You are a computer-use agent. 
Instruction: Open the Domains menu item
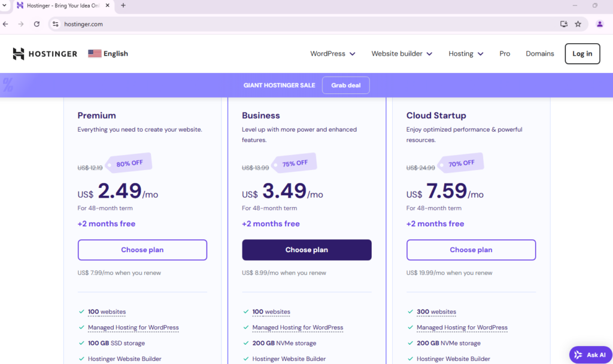(540, 54)
